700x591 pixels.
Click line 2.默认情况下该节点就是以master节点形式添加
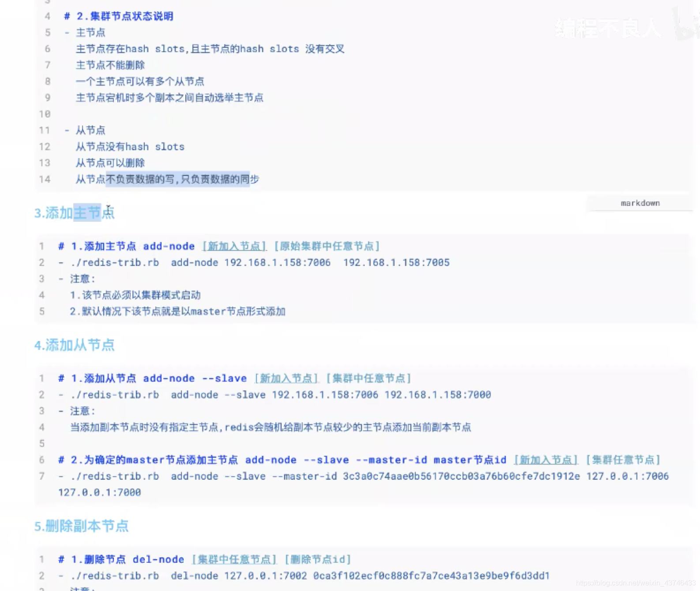tap(178, 311)
